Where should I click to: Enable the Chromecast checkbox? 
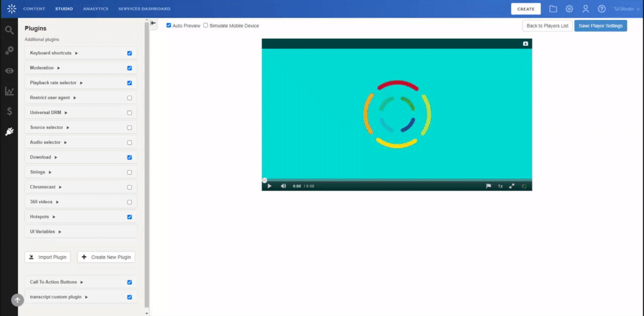pyautogui.click(x=129, y=187)
